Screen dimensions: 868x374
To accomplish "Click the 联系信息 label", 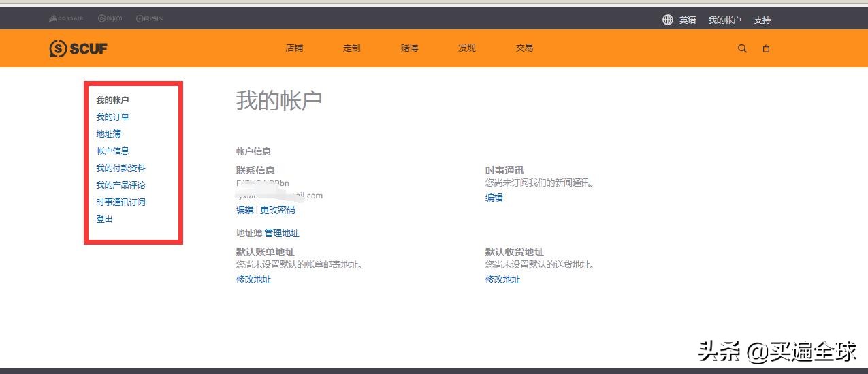I will tap(255, 170).
